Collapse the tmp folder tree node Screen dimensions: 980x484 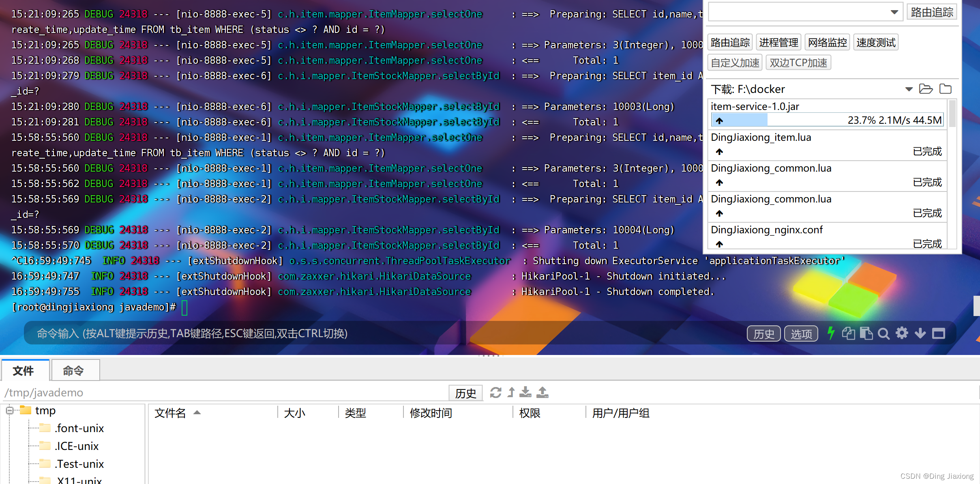[x=10, y=411]
